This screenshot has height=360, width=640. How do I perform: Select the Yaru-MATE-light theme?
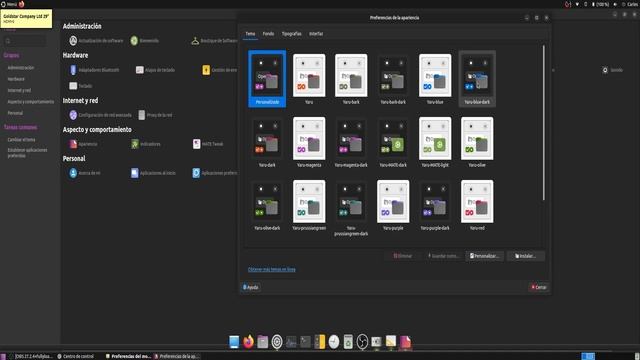click(x=435, y=142)
